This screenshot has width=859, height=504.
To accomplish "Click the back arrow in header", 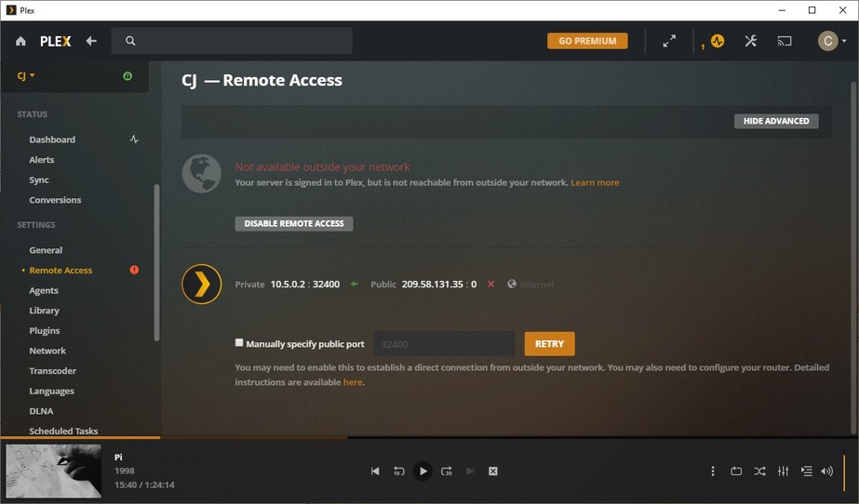I will click(91, 41).
